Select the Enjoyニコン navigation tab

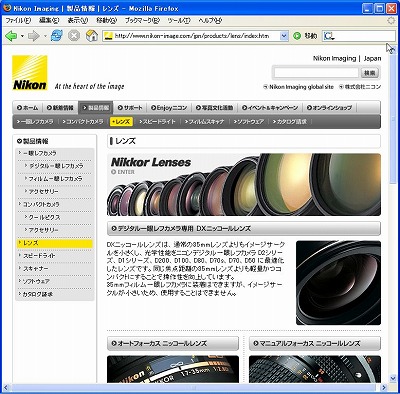[x=169, y=108]
